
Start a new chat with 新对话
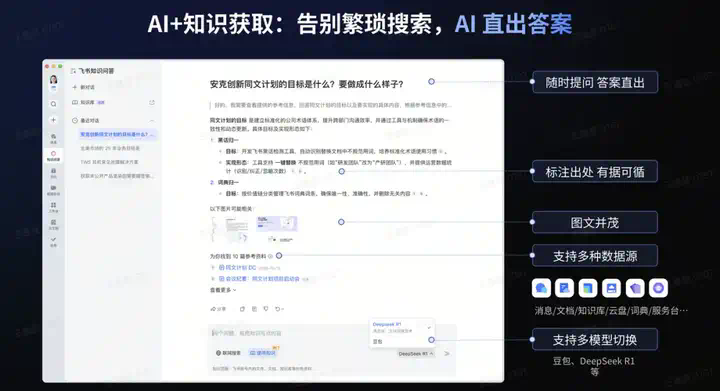pyautogui.click(x=84, y=87)
